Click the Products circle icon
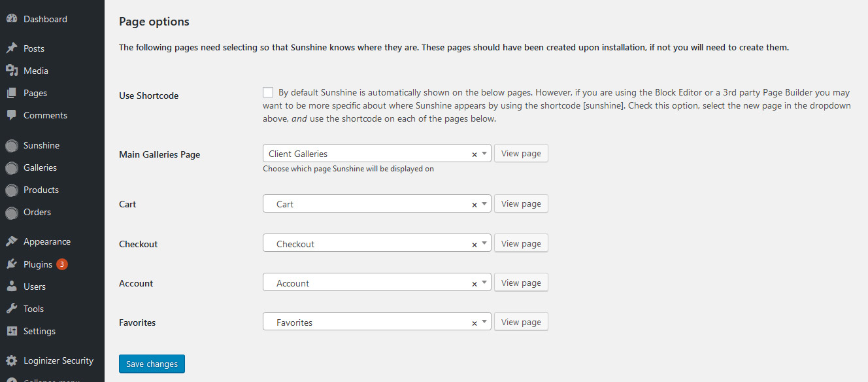This screenshot has width=868, height=382. point(11,190)
